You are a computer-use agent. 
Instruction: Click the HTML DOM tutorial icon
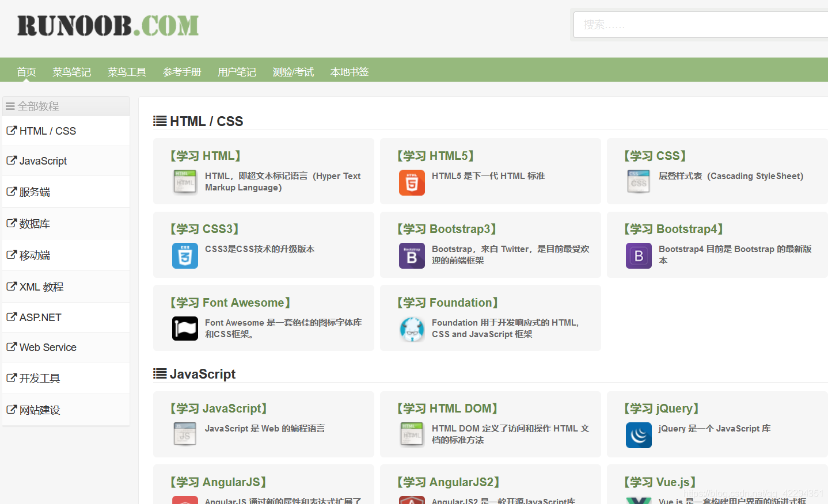(412, 434)
